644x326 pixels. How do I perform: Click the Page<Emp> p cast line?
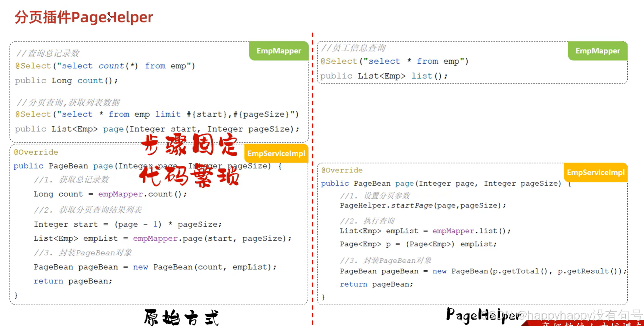tap(418, 244)
